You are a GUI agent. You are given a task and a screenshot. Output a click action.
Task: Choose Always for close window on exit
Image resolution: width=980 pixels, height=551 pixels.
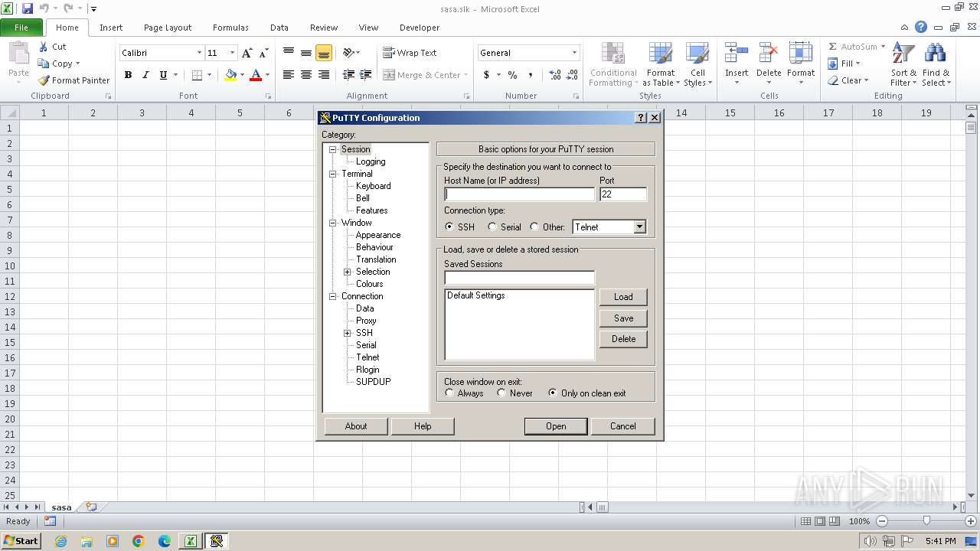click(x=449, y=393)
